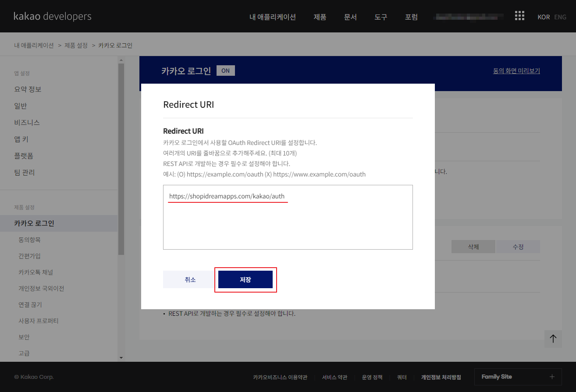Click the 수정 button behind dialog
Screen dimensions: 576x392
(x=518, y=247)
